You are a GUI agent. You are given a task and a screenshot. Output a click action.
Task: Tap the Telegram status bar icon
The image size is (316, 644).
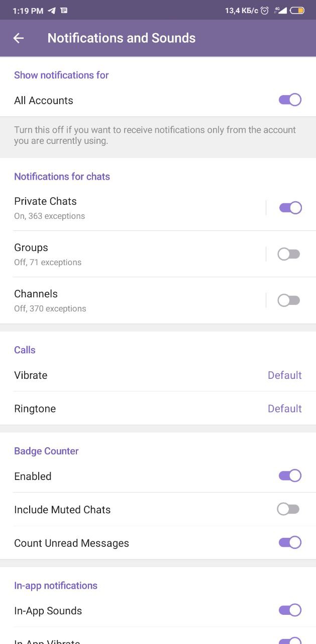pyautogui.click(x=52, y=10)
